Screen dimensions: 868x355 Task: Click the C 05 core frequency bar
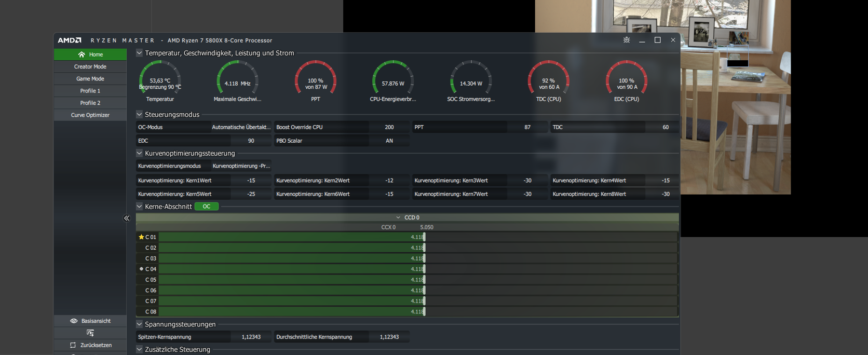coord(418,280)
